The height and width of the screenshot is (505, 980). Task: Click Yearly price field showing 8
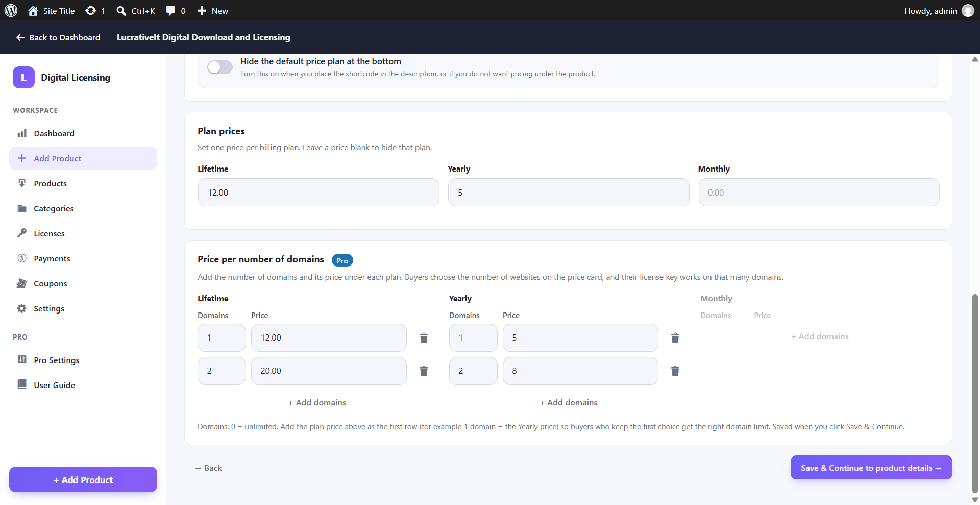[580, 371]
